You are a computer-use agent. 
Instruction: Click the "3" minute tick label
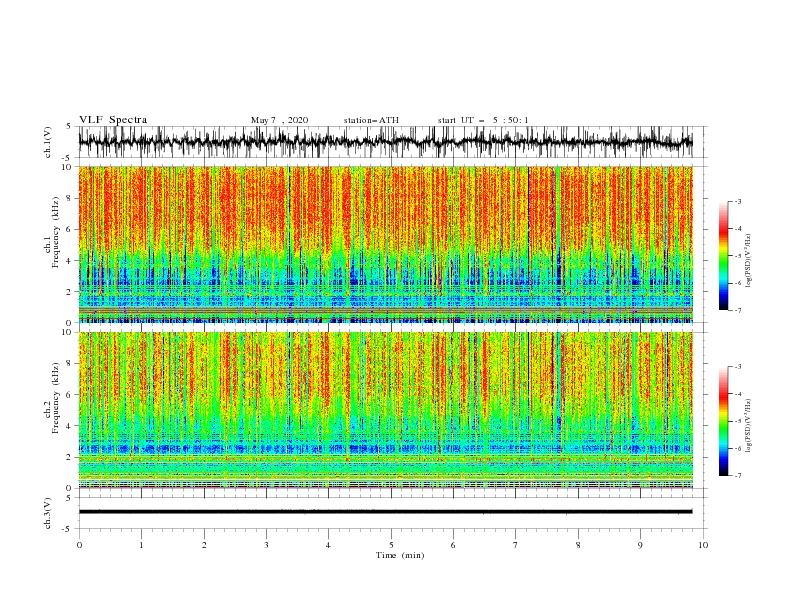point(266,545)
